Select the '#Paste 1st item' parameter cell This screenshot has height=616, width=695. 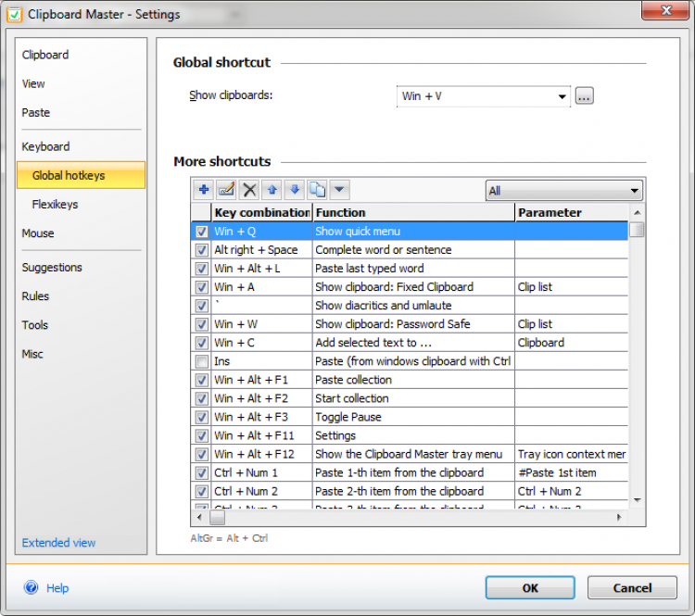point(572,473)
